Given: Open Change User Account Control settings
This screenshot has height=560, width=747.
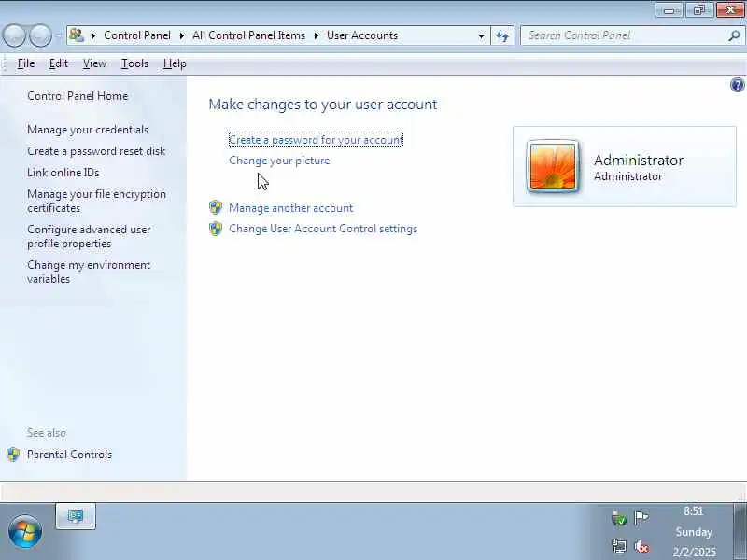Looking at the screenshot, I should click(x=323, y=229).
